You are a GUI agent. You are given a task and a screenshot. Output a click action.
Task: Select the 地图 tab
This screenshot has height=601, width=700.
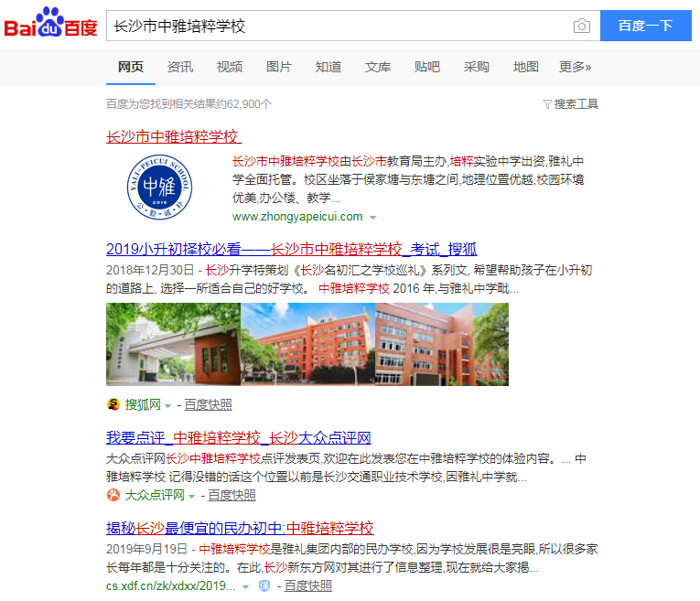tap(526, 67)
